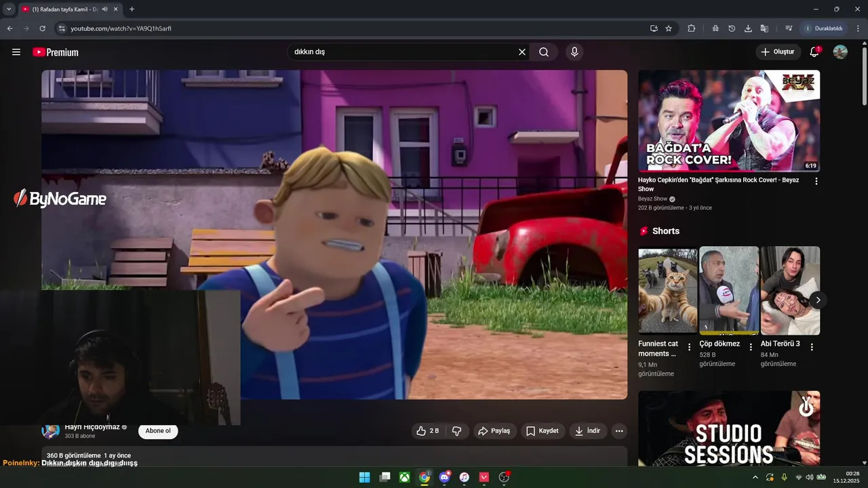Like the video with thumbs-up button
Screen dimensions: 868x488
(427, 431)
